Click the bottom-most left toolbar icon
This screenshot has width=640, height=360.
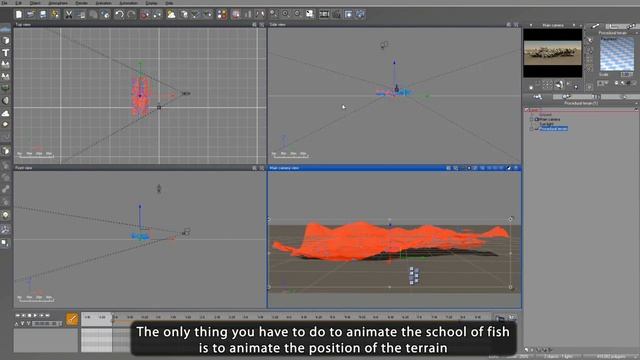point(5,243)
